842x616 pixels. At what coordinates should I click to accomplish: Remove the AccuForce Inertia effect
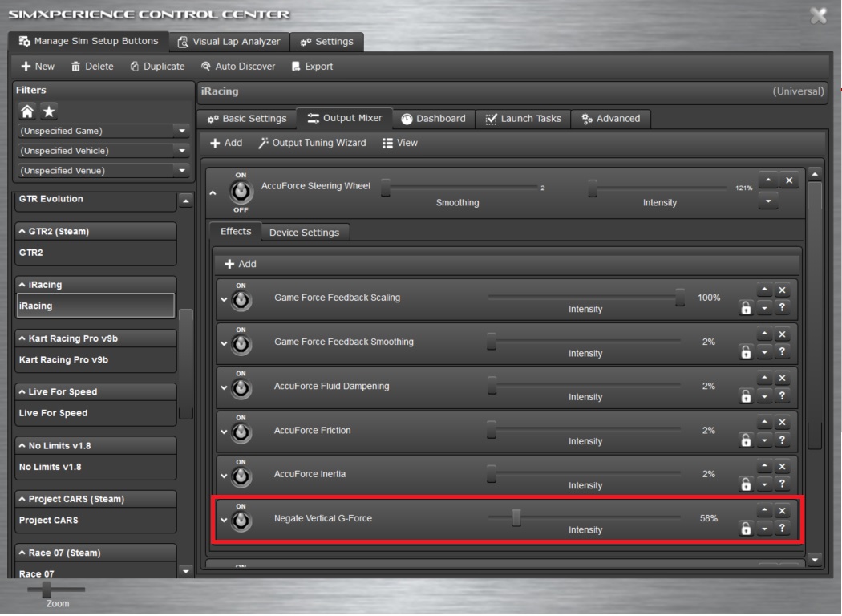pyautogui.click(x=783, y=467)
